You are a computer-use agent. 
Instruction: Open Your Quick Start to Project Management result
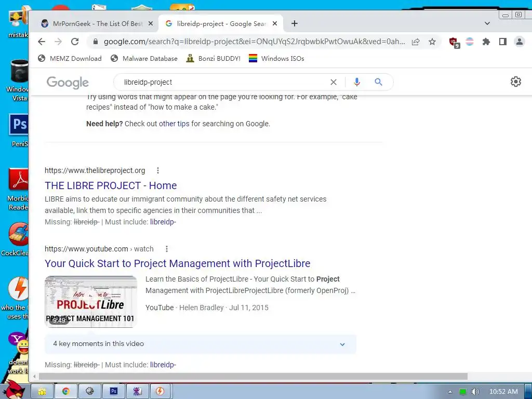[x=178, y=263]
